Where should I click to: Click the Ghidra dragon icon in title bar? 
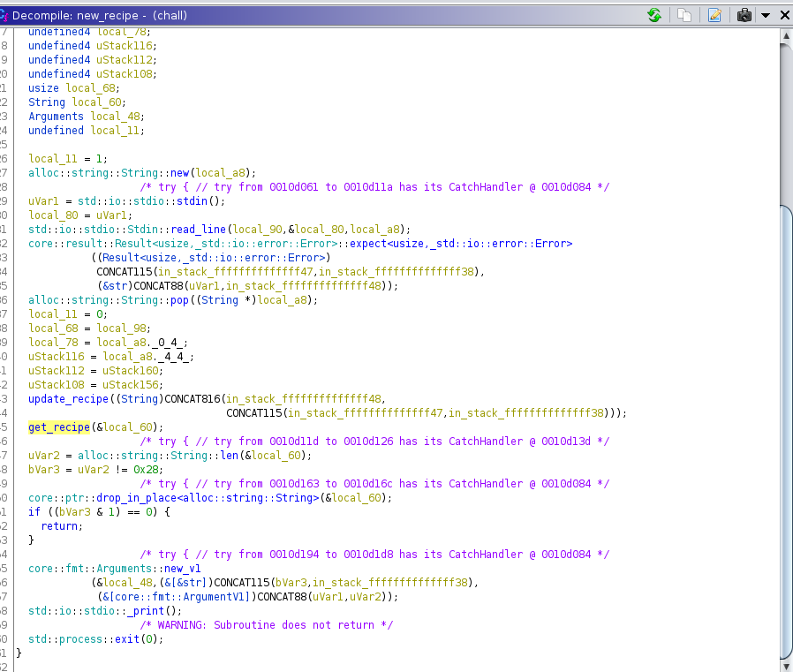pyautogui.click(x=4, y=16)
